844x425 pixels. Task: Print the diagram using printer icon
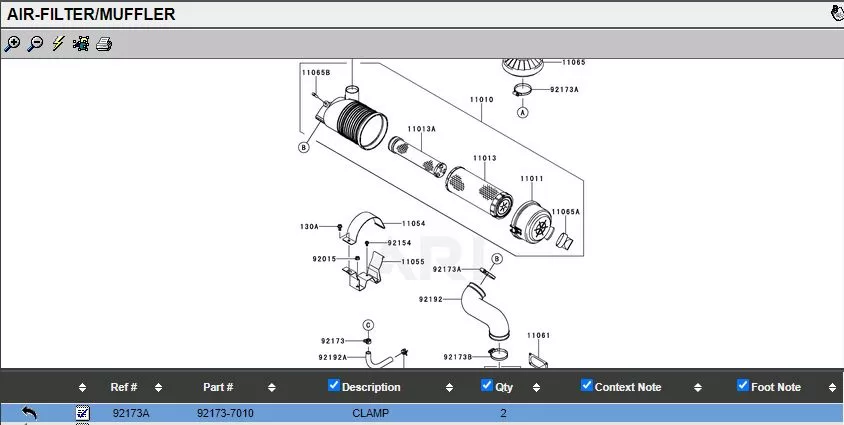pos(104,44)
